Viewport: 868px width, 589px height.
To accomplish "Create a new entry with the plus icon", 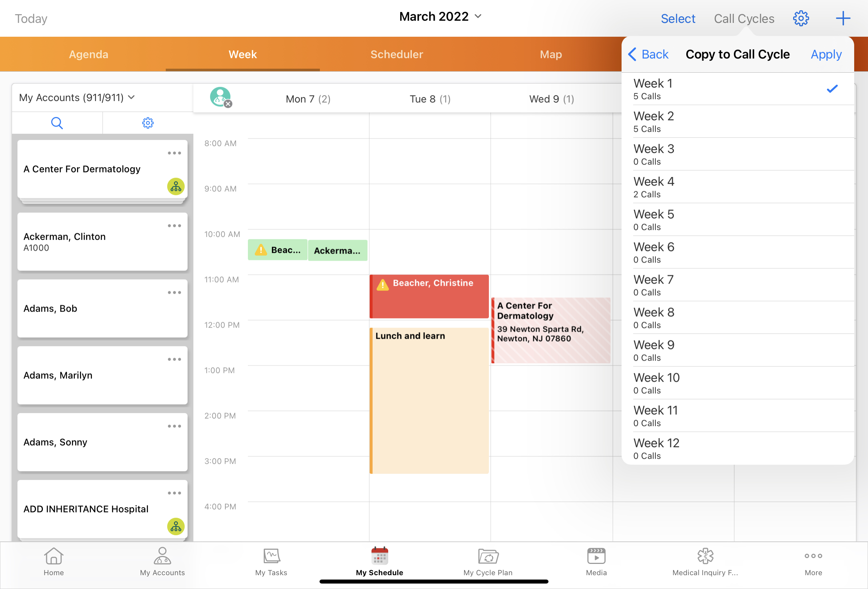I will point(843,18).
